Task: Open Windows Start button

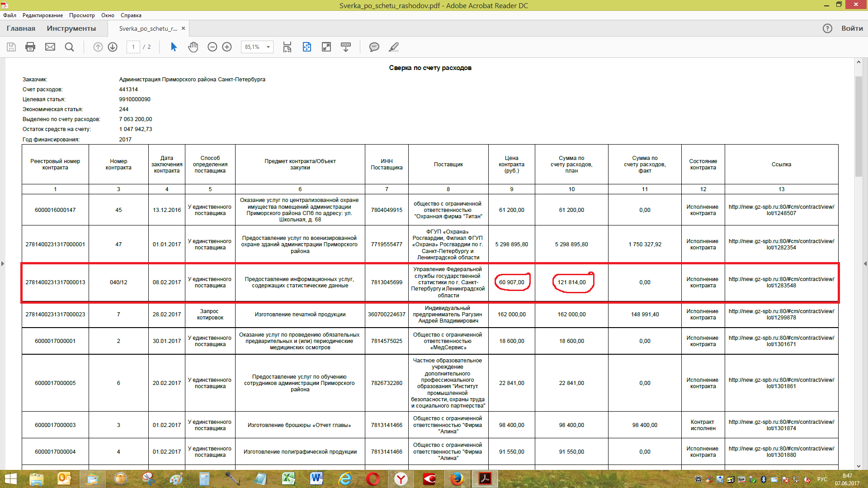Action: 10,479
